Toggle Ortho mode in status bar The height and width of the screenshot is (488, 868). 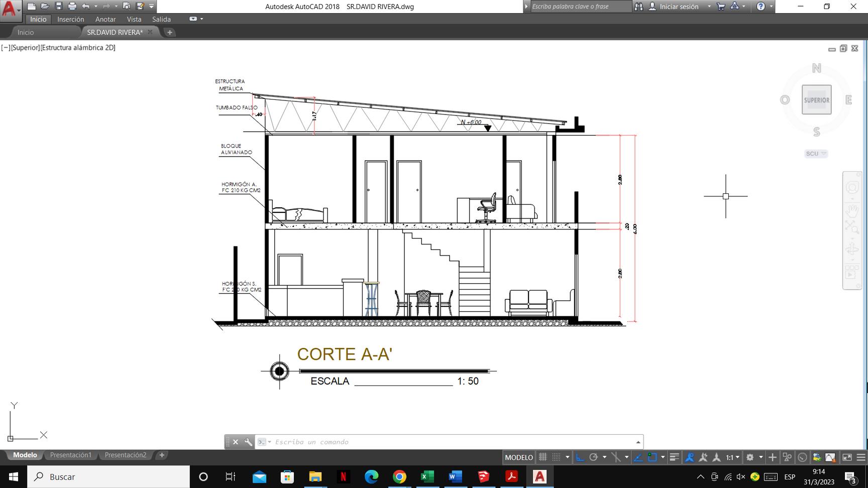(x=580, y=457)
